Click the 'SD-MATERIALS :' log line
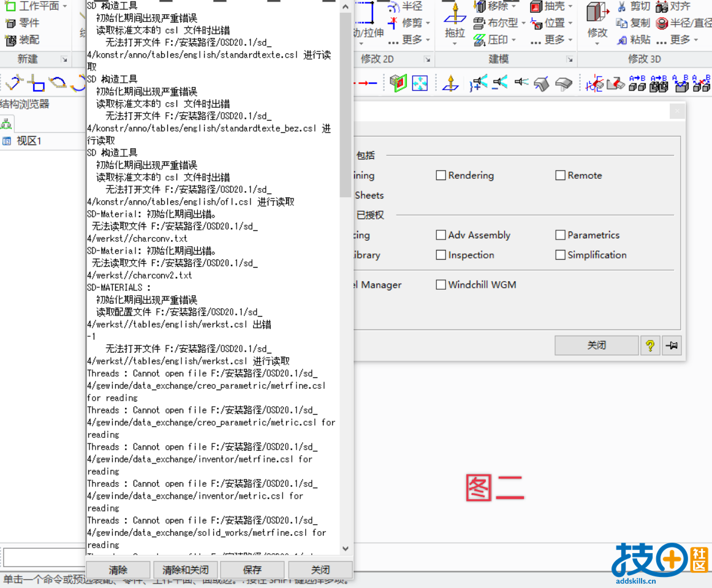This screenshot has height=588, width=712. tap(118, 288)
